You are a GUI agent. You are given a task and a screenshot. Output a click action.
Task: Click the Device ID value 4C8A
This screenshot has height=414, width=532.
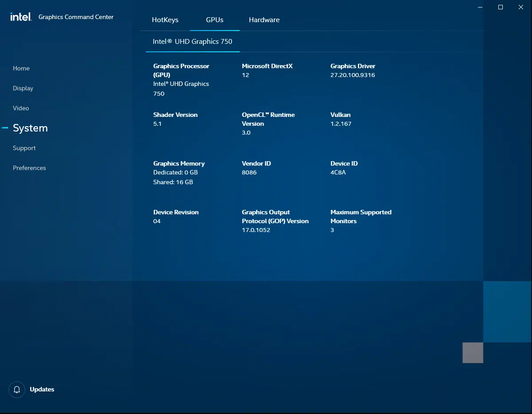point(338,172)
